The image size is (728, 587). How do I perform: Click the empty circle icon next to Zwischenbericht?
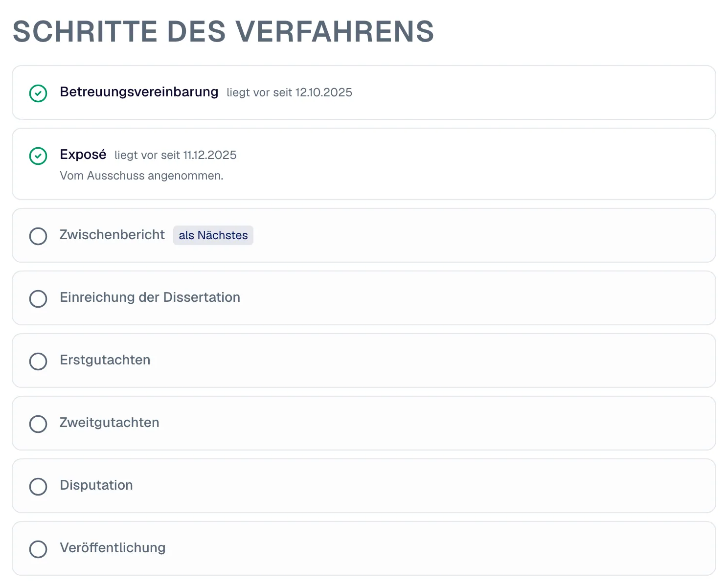point(38,236)
